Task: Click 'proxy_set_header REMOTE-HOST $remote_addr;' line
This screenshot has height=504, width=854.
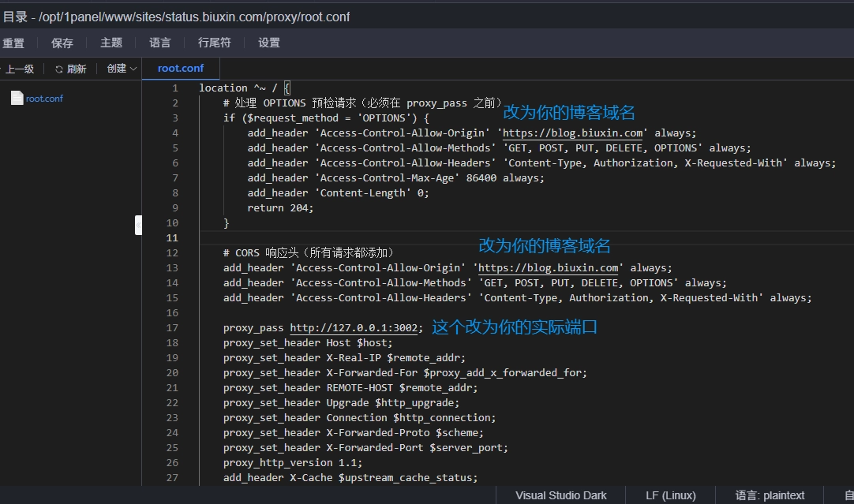Action: coord(350,387)
